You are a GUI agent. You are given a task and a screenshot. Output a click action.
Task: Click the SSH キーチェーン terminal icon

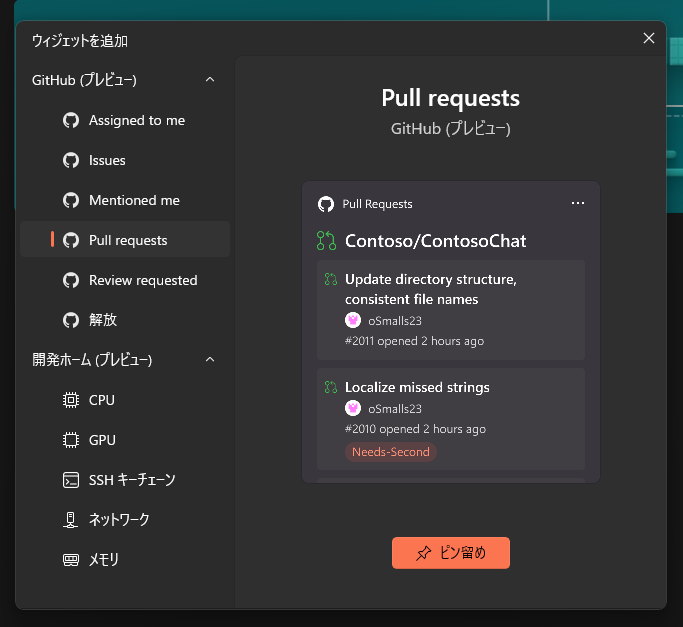71,480
